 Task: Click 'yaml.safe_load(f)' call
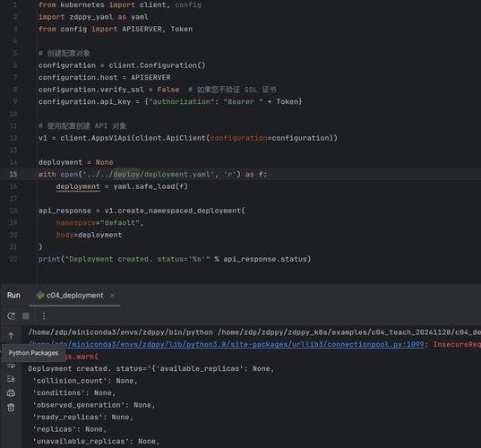coord(150,186)
